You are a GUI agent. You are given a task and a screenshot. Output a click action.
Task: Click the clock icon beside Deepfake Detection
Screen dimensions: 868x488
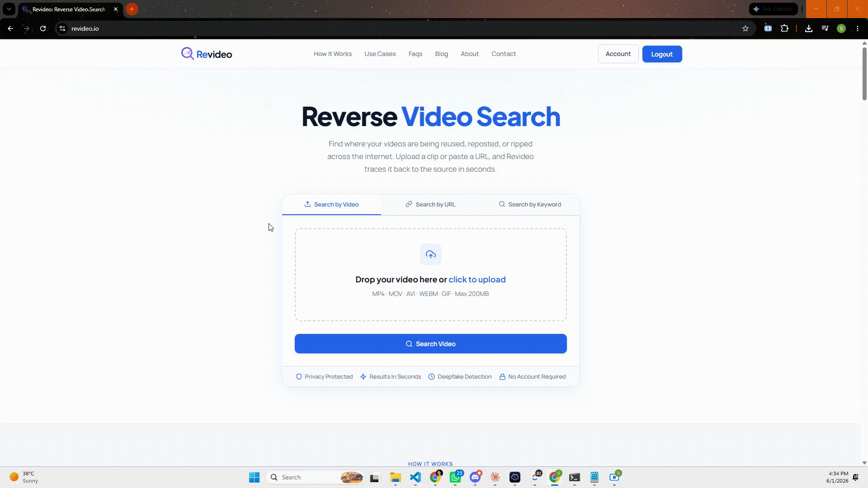click(431, 377)
